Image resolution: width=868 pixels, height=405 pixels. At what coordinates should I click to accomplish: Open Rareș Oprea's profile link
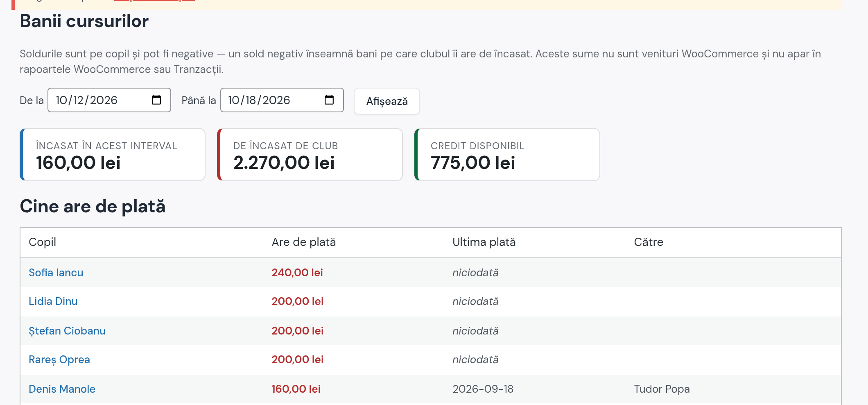(59, 359)
